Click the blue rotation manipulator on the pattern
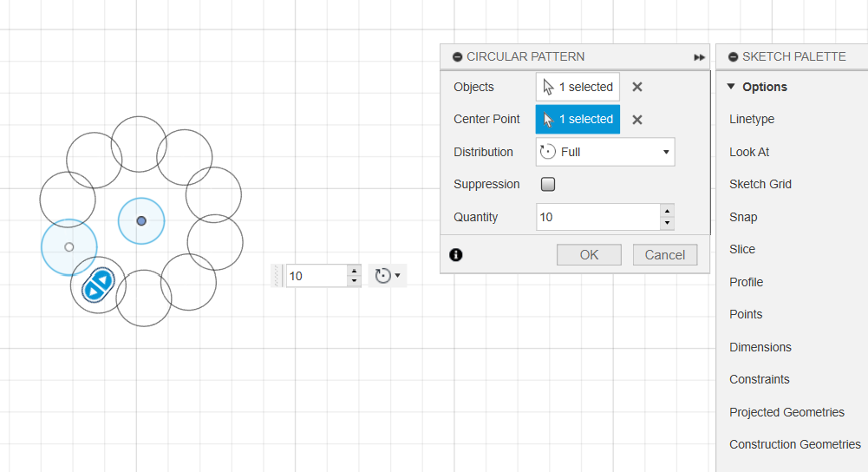The image size is (868, 472). point(99,285)
